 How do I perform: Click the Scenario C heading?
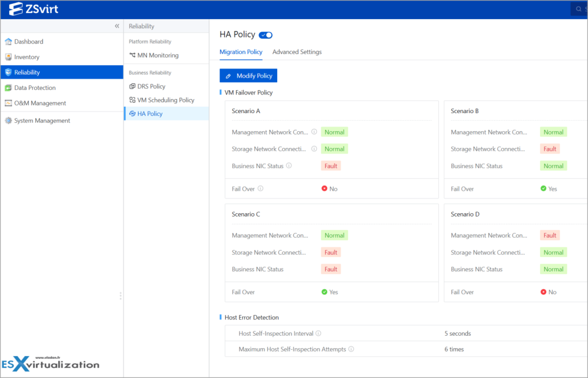coord(246,214)
